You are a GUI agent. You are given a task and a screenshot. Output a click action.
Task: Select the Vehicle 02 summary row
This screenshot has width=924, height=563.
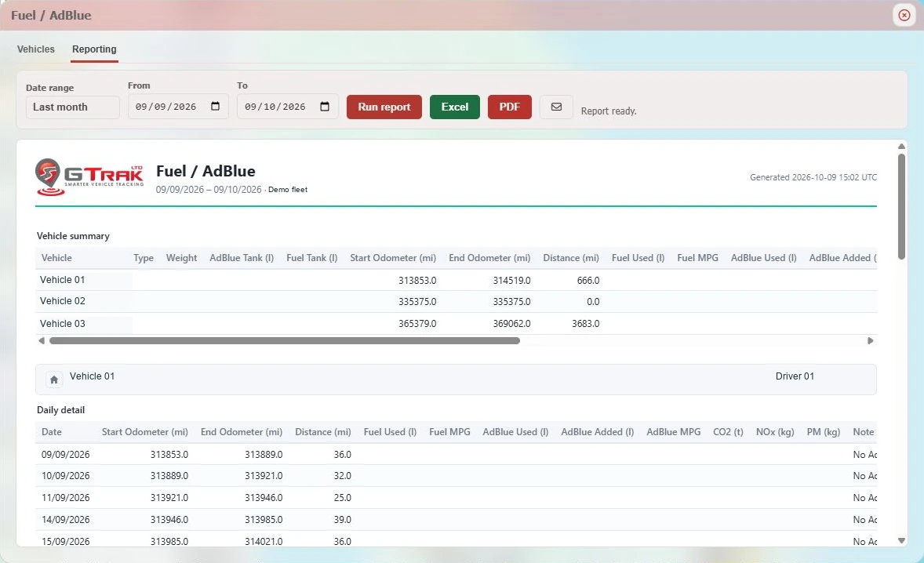(x=457, y=302)
